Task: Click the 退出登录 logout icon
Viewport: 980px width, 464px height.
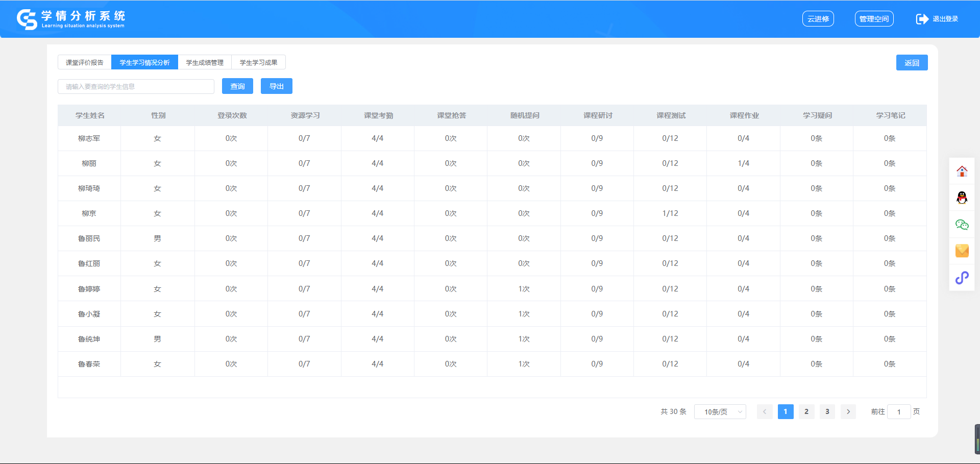Action: pos(922,19)
